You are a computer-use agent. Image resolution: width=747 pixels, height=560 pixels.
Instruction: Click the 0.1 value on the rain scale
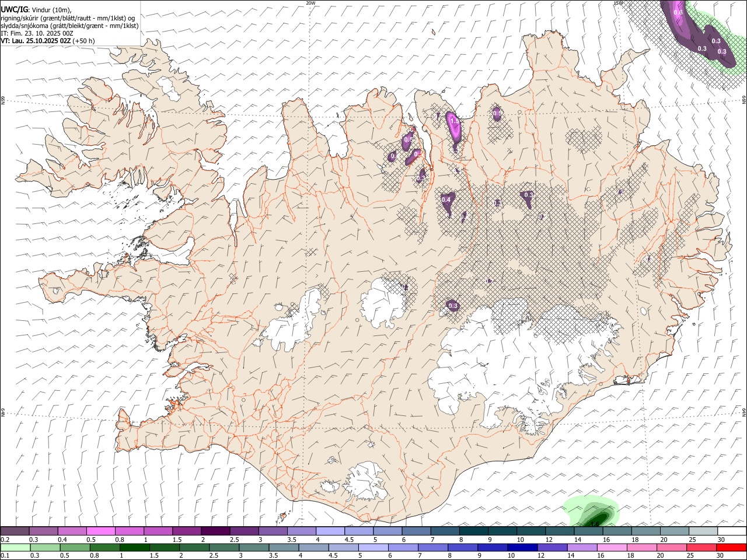[x=5, y=556]
